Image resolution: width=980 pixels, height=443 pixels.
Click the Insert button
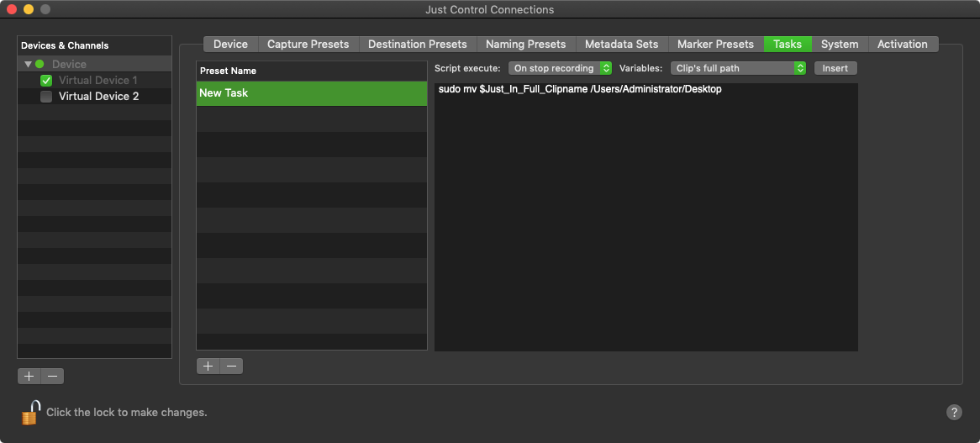tap(835, 68)
